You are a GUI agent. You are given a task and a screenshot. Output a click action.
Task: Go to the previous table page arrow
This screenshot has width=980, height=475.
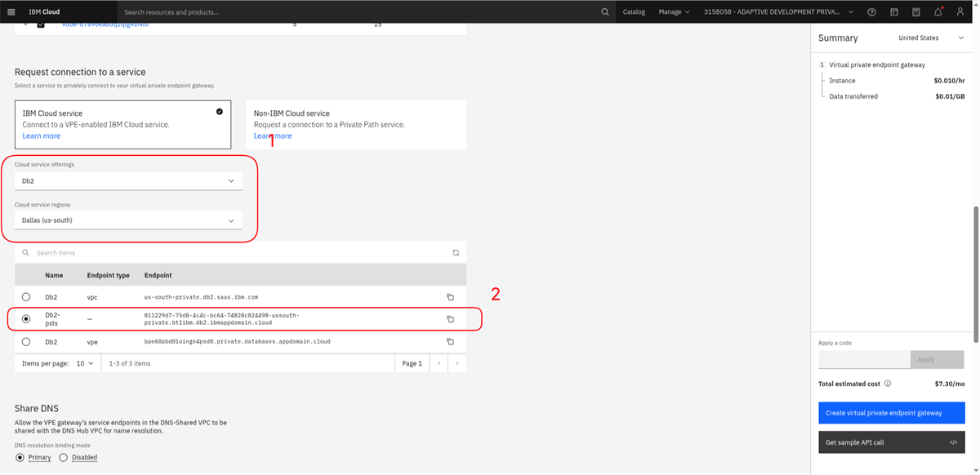coord(439,363)
